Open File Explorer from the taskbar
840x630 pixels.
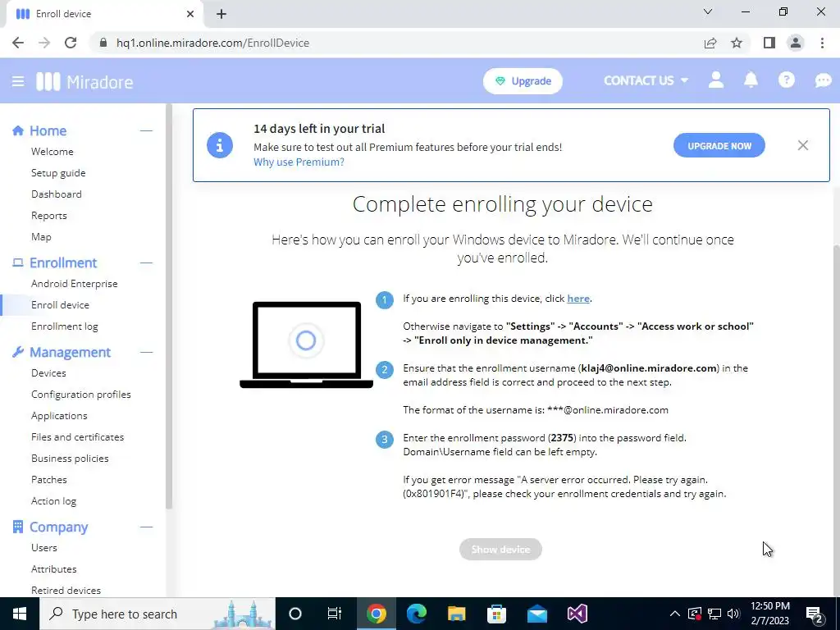(x=456, y=614)
